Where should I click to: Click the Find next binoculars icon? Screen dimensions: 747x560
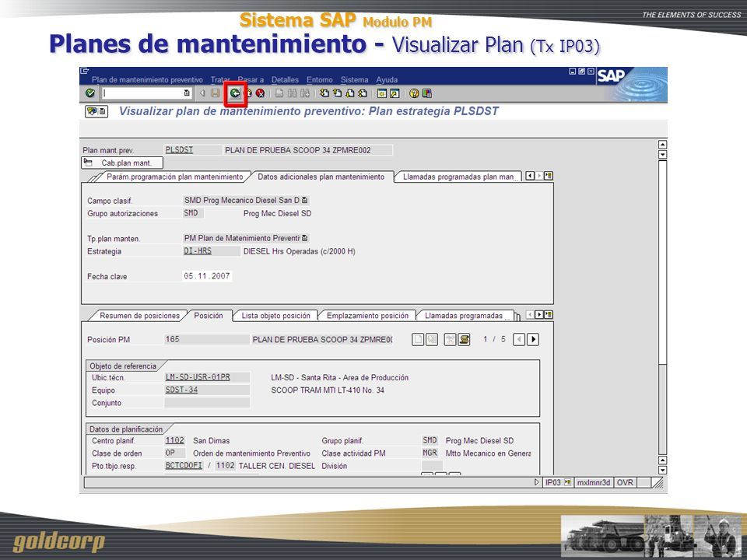coord(305,93)
